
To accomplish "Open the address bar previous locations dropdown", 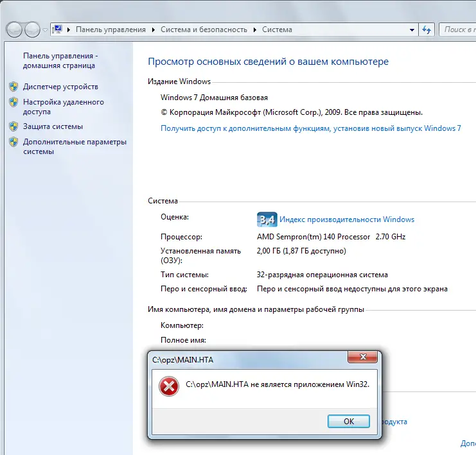I will 411,30.
